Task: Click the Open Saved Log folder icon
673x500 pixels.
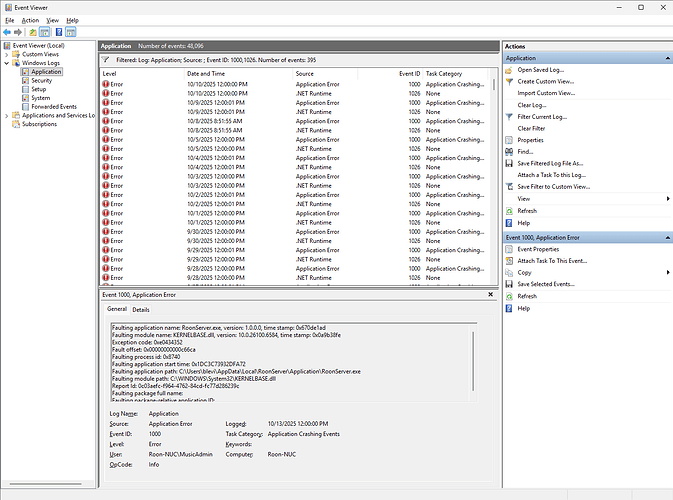Action: click(509, 70)
